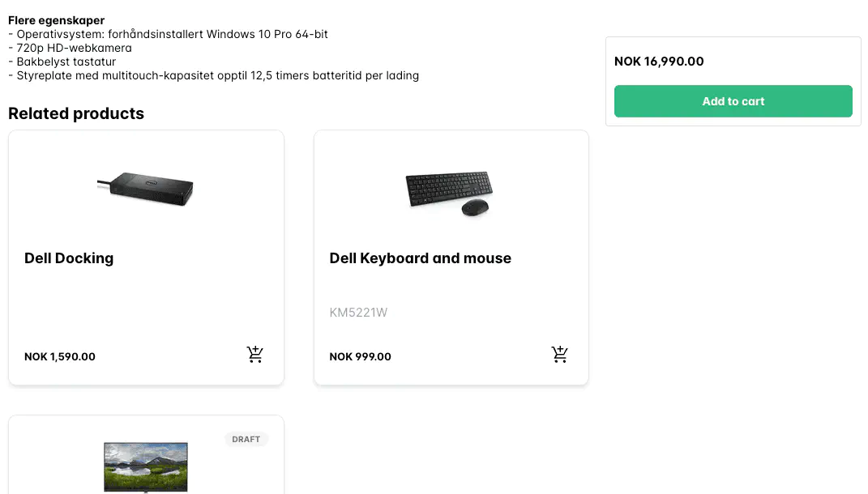The height and width of the screenshot is (494, 868).
Task: Click the Related products heading
Action: point(75,113)
